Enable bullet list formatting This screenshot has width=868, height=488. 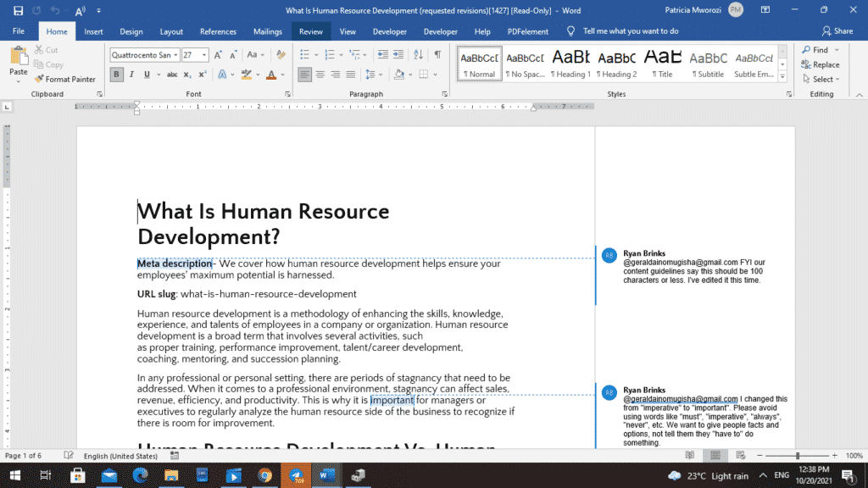pos(305,54)
